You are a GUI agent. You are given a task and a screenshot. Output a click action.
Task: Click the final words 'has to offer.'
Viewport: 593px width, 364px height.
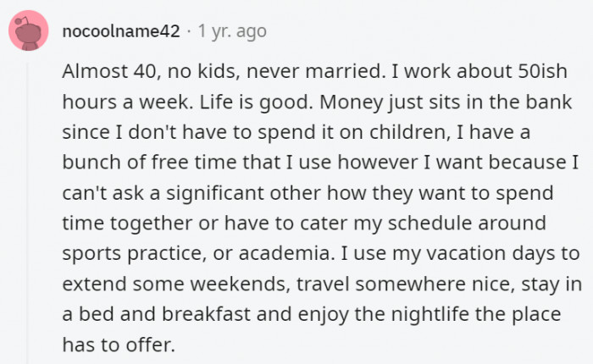point(119,345)
